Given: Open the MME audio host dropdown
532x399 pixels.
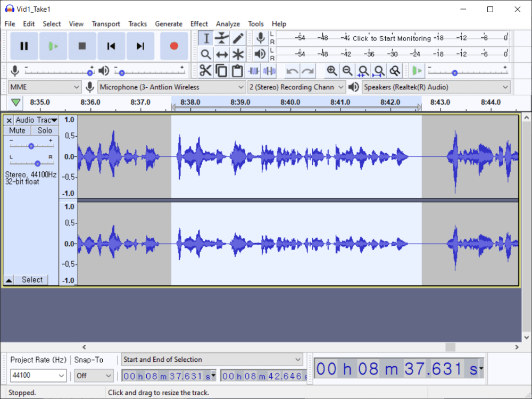Looking at the screenshot, I should [45, 87].
